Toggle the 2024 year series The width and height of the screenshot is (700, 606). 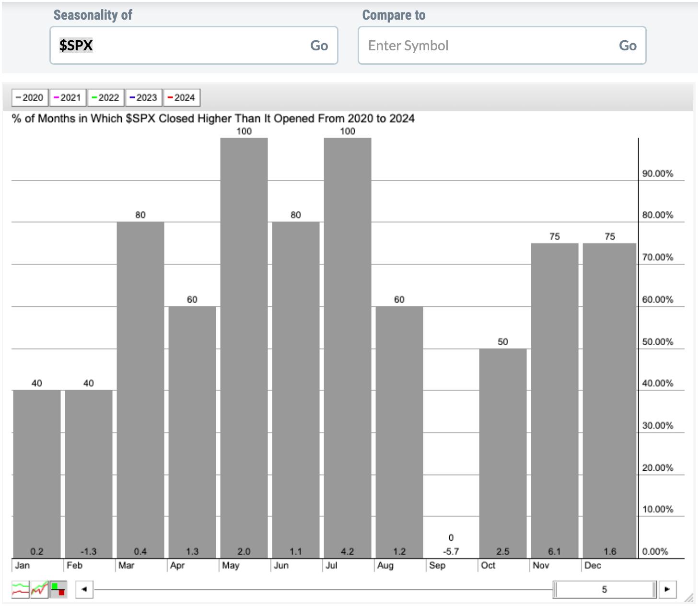click(181, 98)
